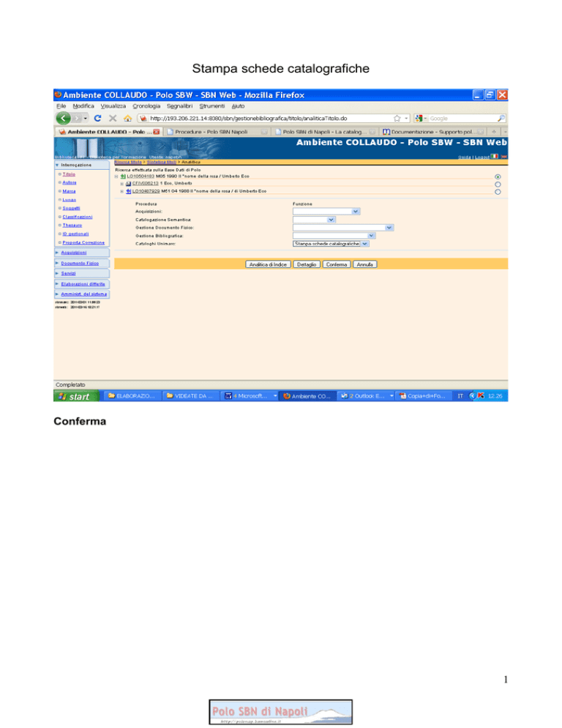Open the Soggetti sidebar link
The height and width of the screenshot is (728, 562).
pyautogui.click(x=71, y=209)
